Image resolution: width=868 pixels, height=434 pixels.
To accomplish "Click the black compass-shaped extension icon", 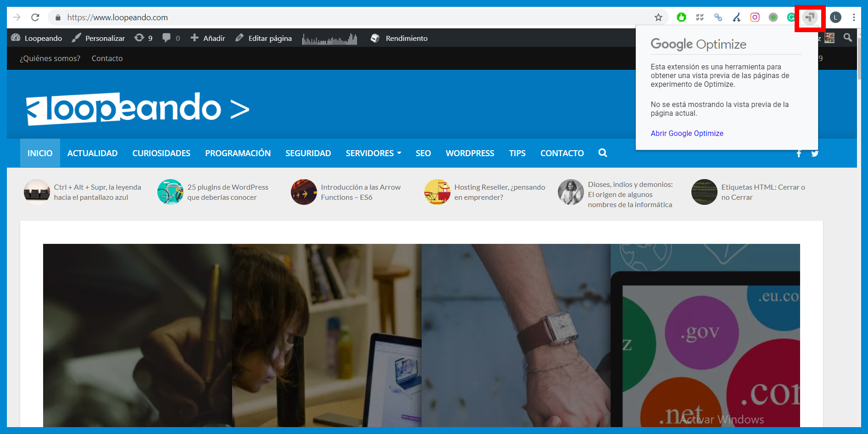I will [736, 17].
